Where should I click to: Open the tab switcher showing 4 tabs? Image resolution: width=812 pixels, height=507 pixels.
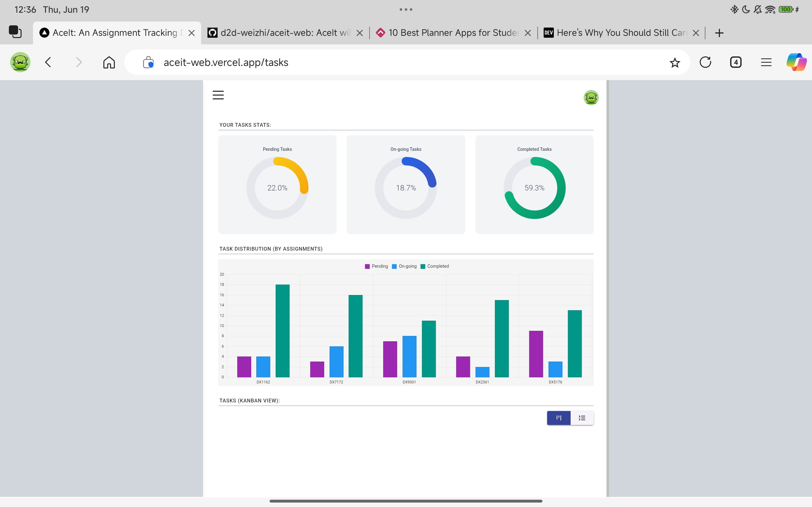735,62
